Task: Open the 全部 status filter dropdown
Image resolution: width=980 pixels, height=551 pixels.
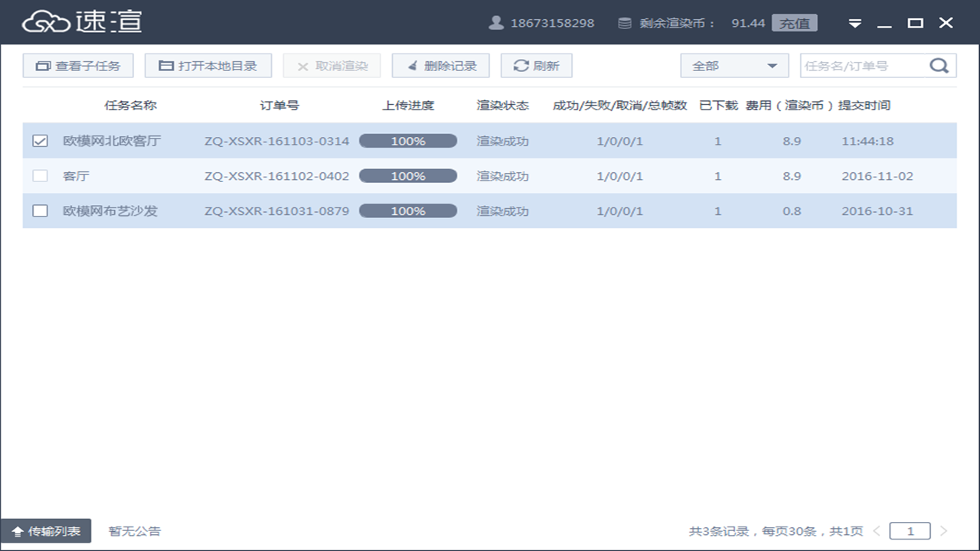Action: 733,65
